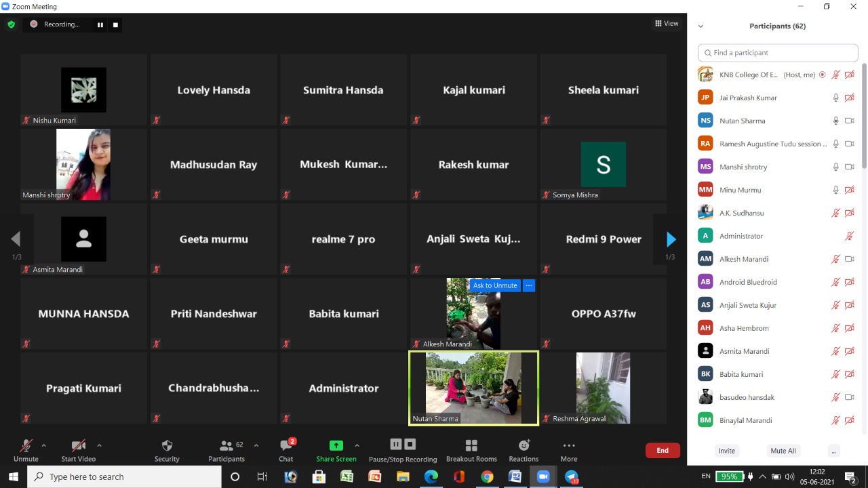
Task: Open the Windows notification center
Action: point(850,476)
